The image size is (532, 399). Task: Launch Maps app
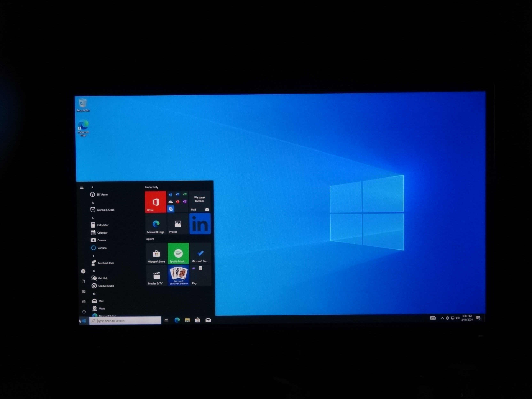[x=99, y=308]
